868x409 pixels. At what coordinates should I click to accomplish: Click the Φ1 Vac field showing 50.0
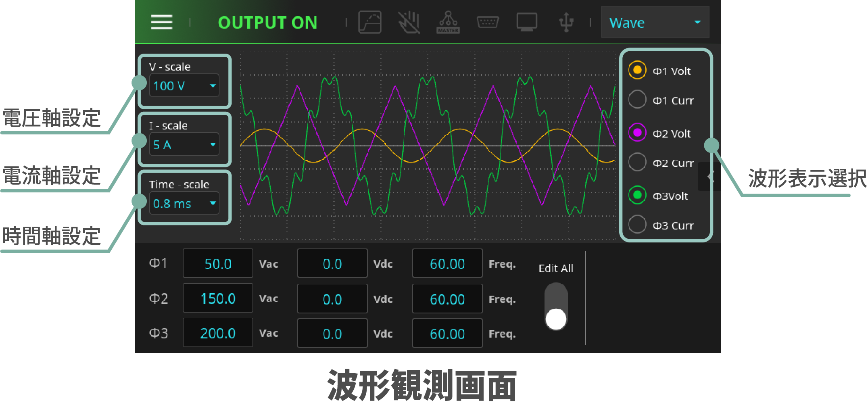tap(218, 264)
